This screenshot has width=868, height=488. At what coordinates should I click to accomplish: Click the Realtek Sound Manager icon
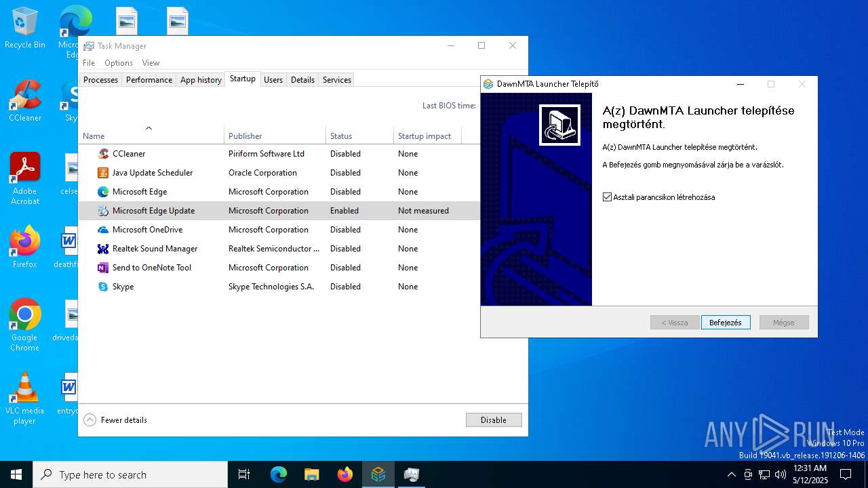click(103, 249)
